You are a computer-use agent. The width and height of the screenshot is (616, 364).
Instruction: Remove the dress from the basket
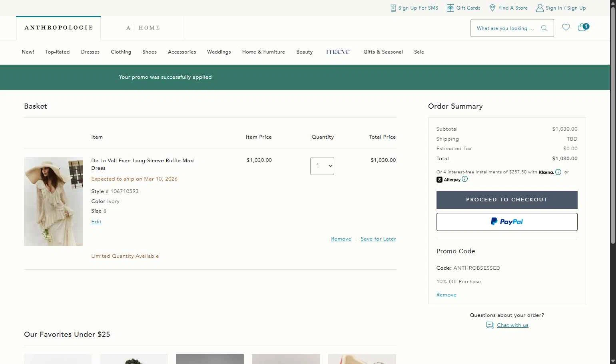(x=341, y=239)
